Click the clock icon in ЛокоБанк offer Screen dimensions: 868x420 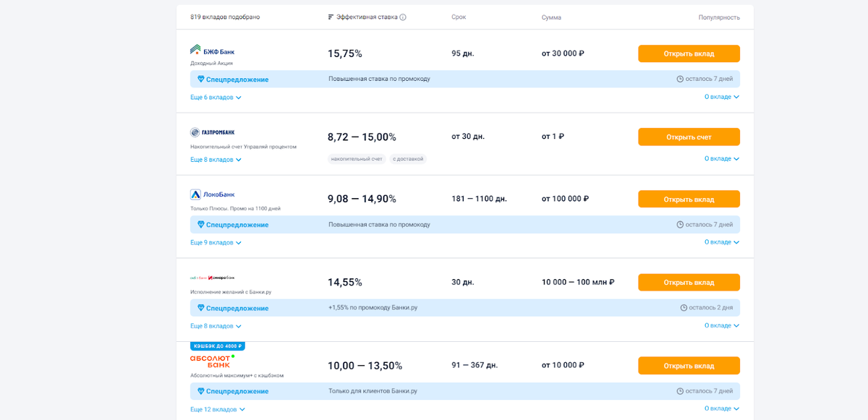click(x=680, y=225)
